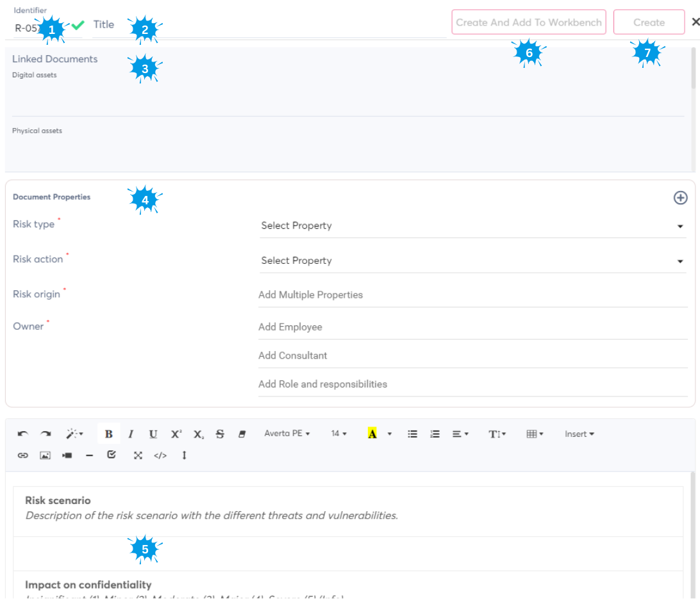Screen dimensions: 700x604
Task: Open the Insert menu in the toolbar
Action: pyautogui.click(x=579, y=434)
